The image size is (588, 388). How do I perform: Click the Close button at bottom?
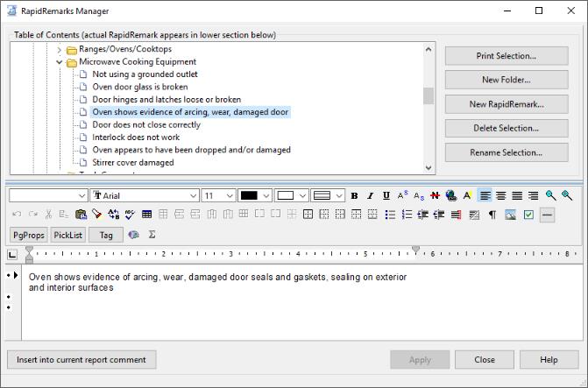pos(484,359)
